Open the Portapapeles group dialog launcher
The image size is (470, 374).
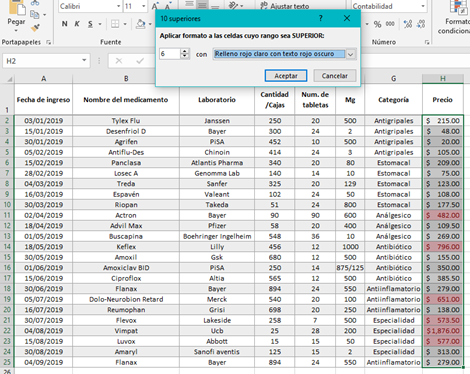pyautogui.click(x=49, y=42)
